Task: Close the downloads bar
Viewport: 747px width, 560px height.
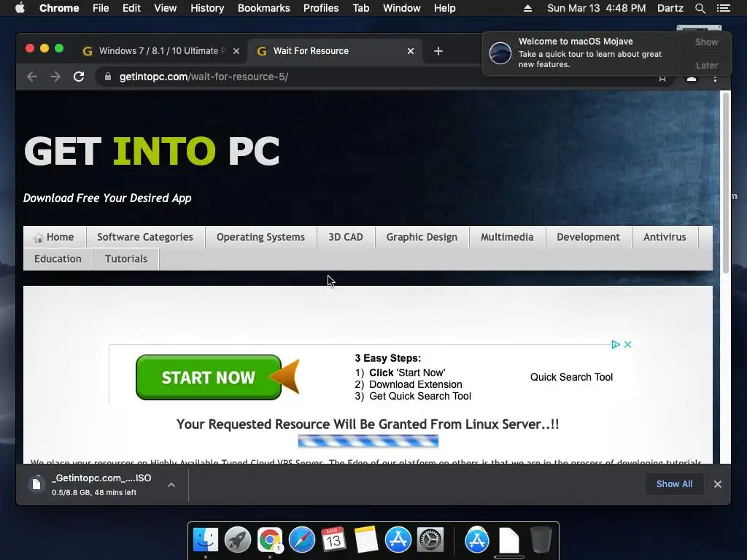Action: [718, 484]
